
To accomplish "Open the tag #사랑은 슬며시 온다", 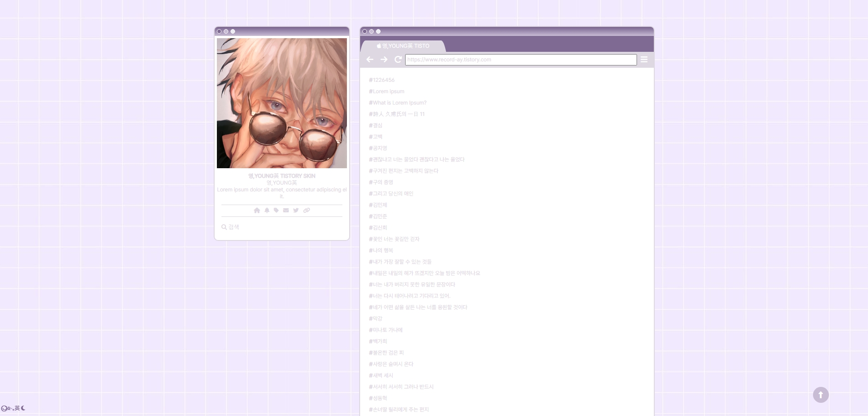I will coord(391,364).
